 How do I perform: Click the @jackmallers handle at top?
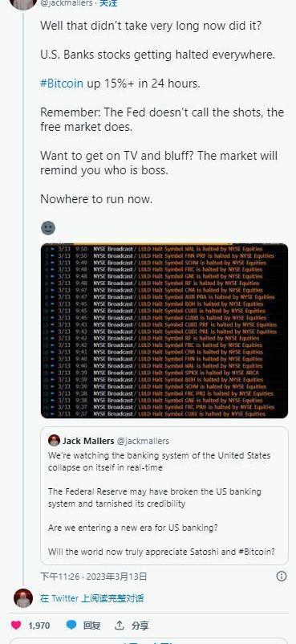[x=67, y=3]
